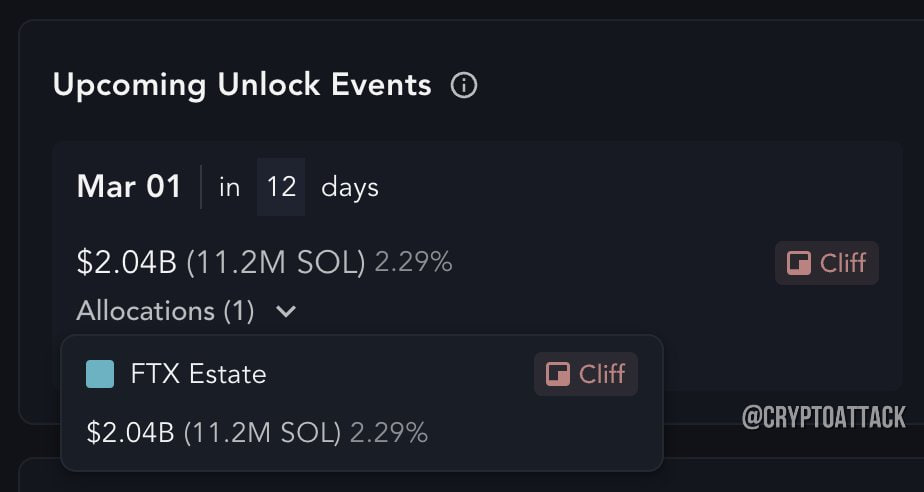This screenshot has height=492, width=924.
Task: Select the FTX Estate allocation name
Action: point(199,374)
